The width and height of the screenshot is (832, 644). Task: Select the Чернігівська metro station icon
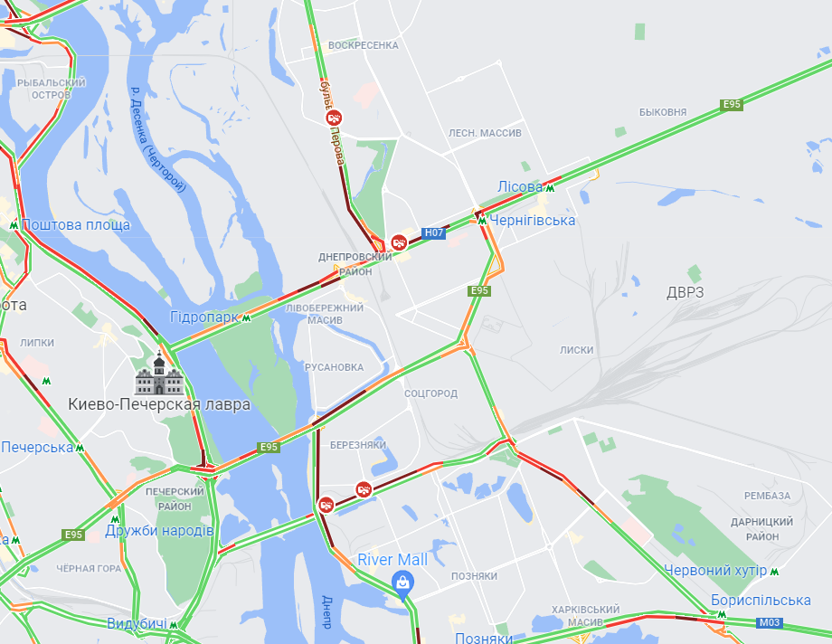pyautogui.click(x=482, y=221)
